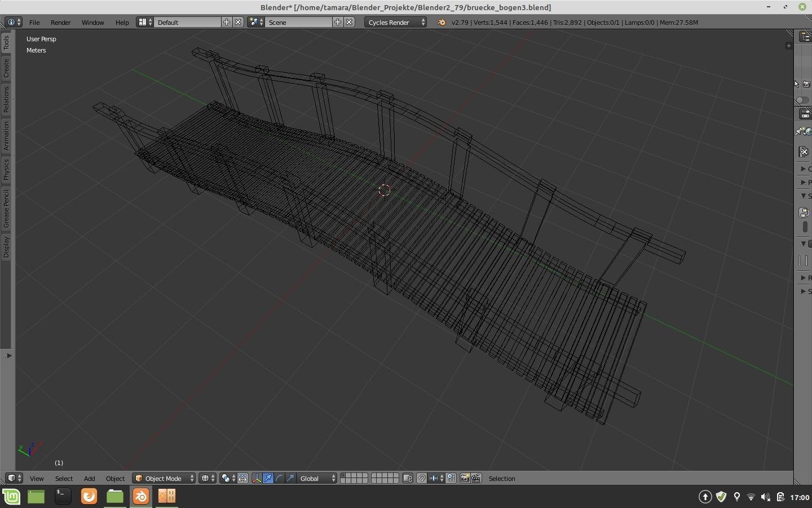Switch to the Physics shelf tab

(6, 170)
